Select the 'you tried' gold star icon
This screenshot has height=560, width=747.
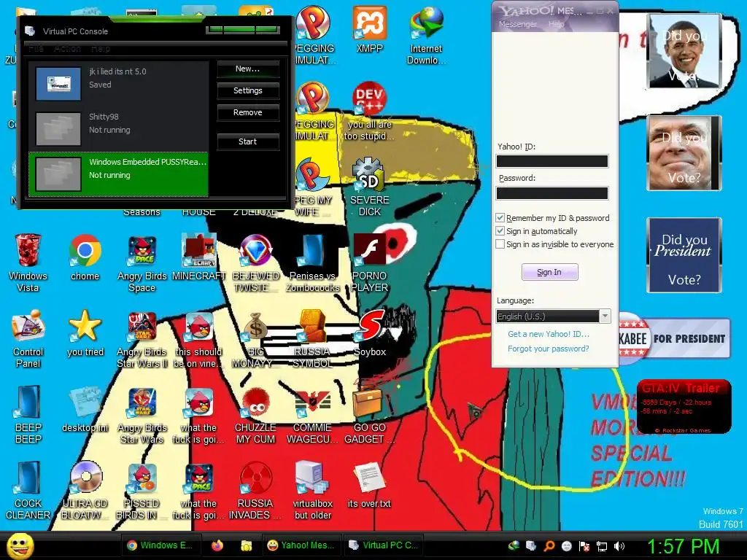pos(85,333)
